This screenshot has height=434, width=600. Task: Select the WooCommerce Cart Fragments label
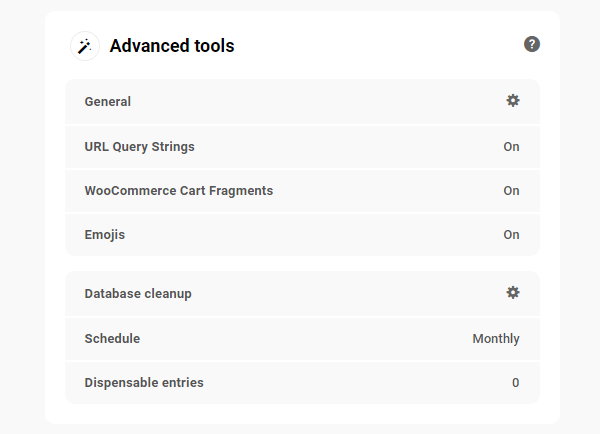click(178, 191)
